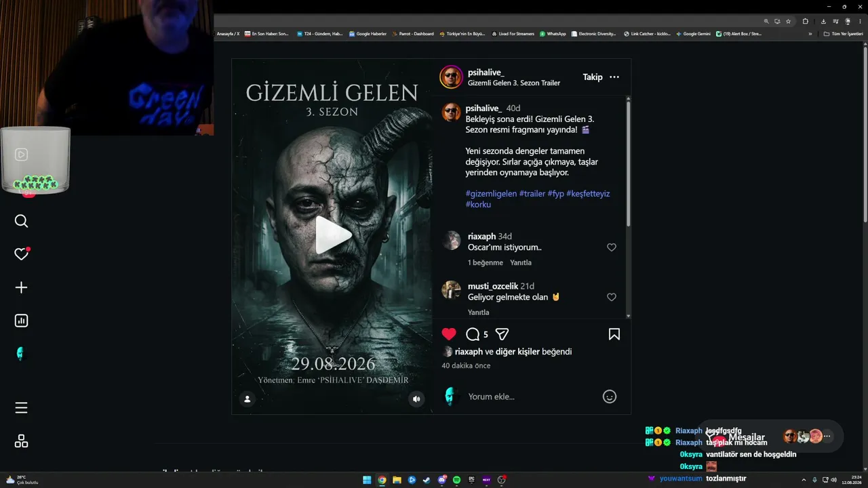Open the Mesajlar panel three-dot options

tap(827, 436)
